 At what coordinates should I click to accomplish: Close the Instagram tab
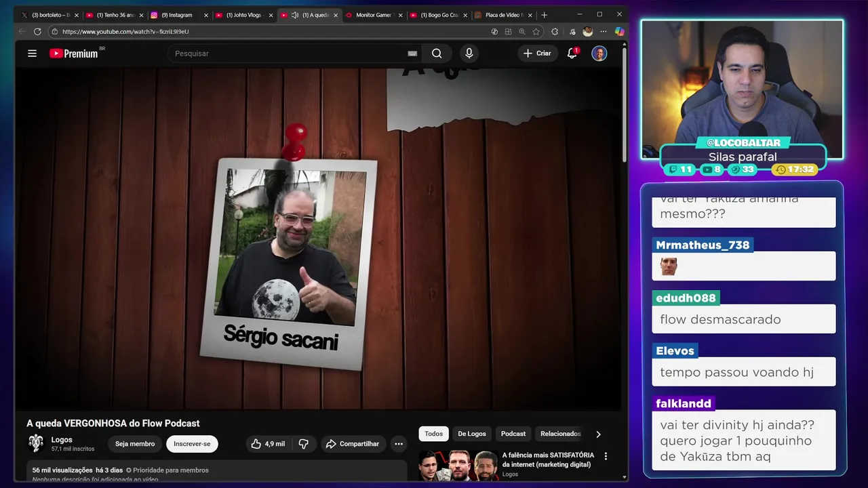tap(206, 15)
